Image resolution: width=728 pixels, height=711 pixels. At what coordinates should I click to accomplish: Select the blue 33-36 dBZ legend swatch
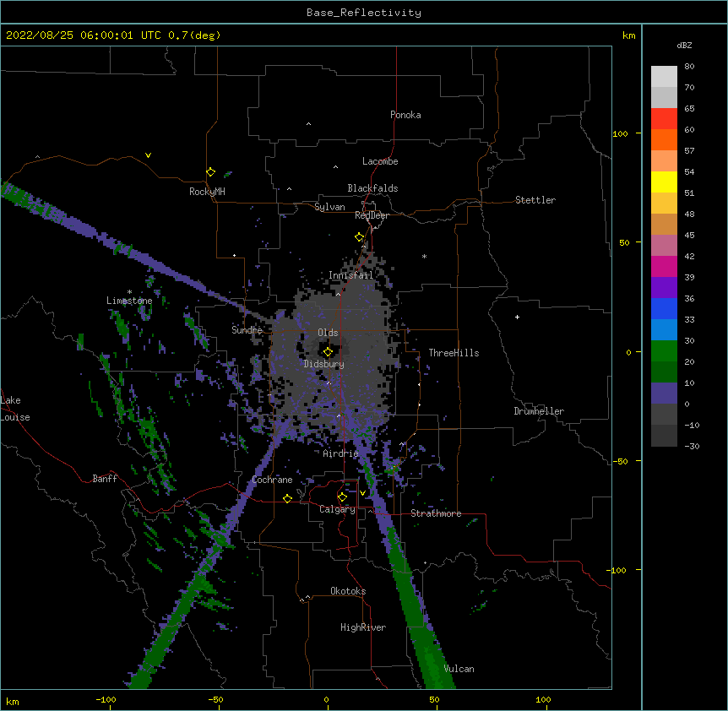(664, 308)
